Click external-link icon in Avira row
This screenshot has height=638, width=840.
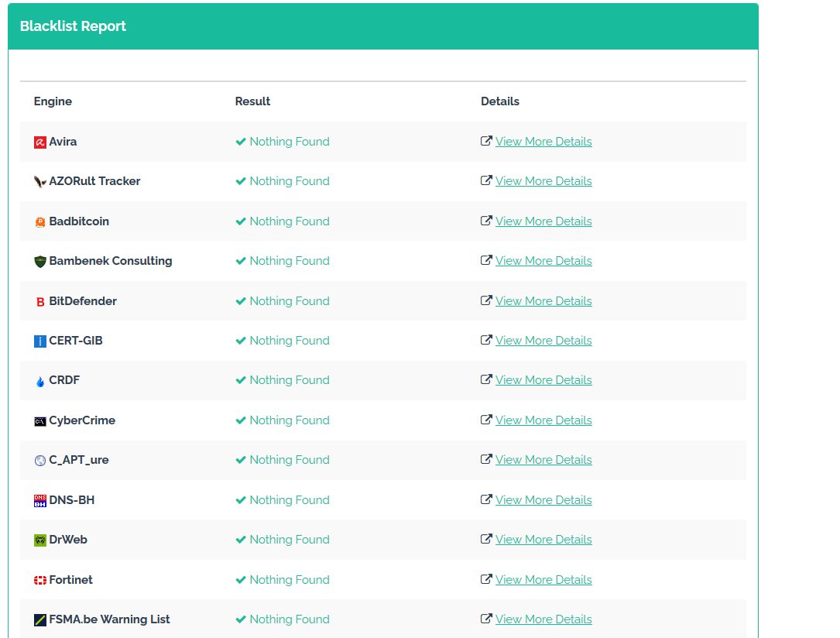point(486,141)
